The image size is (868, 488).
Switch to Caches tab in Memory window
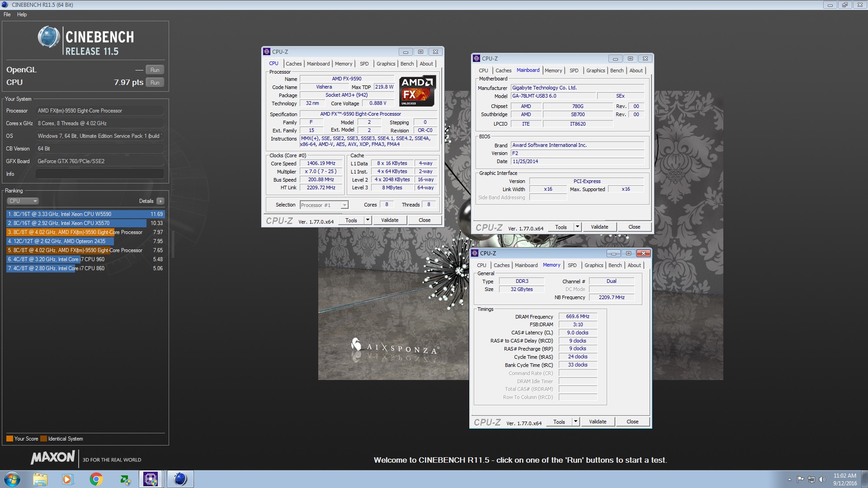point(502,265)
